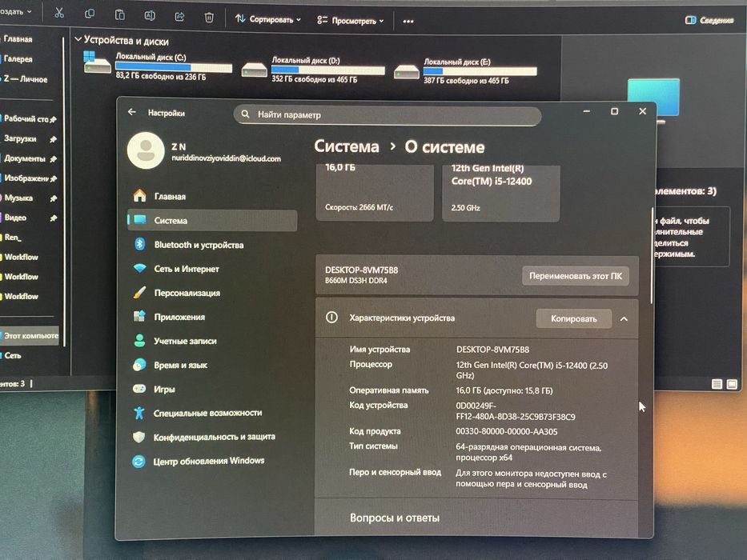Open the ZN user account profile
The image size is (747, 560).
[x=204, y=151]
